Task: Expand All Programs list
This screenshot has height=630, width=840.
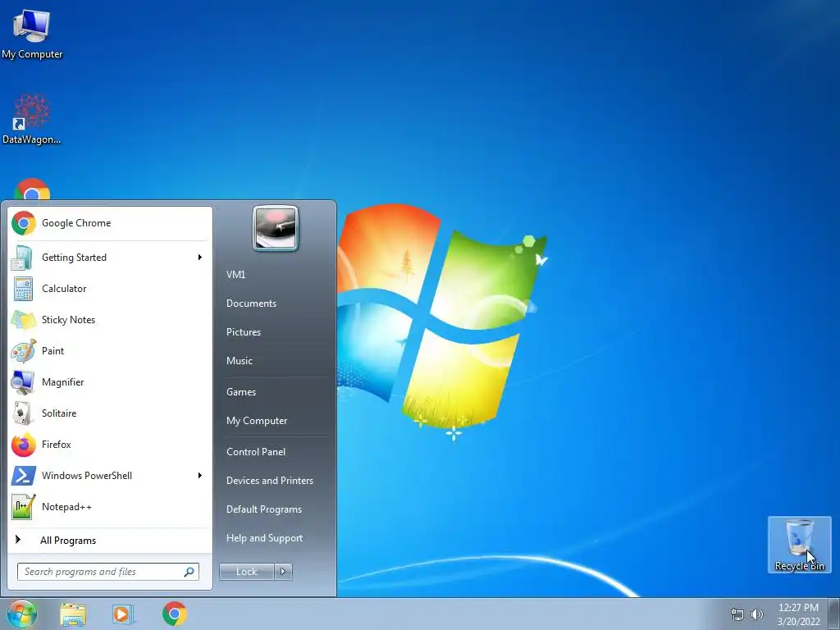Action: (x=109, y=540)
